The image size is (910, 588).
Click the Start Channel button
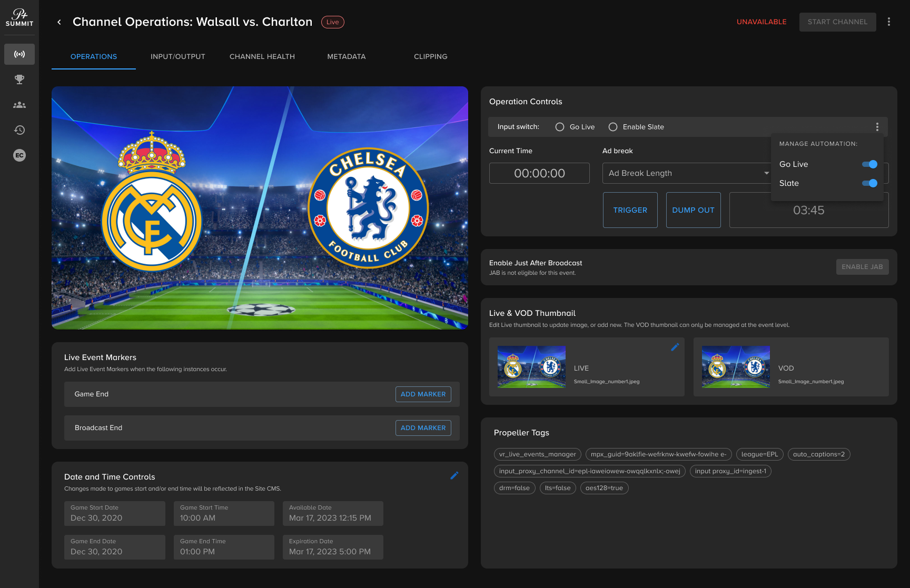[837, 22]
